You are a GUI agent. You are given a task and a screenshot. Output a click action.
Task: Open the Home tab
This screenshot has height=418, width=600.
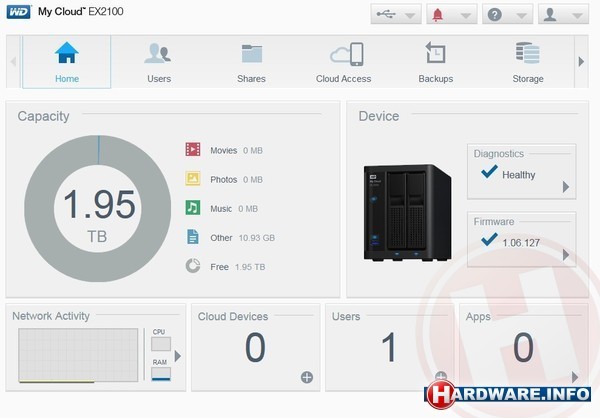click(67, 62)
